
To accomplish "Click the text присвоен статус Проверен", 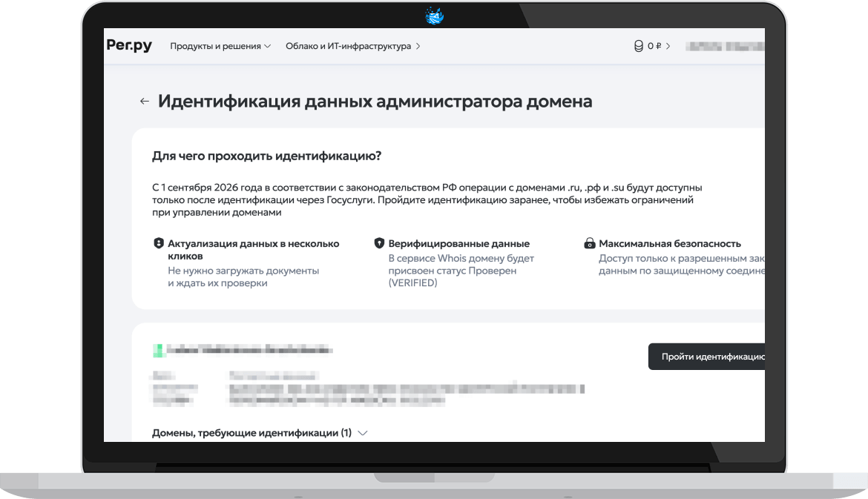I will (453, 271).
